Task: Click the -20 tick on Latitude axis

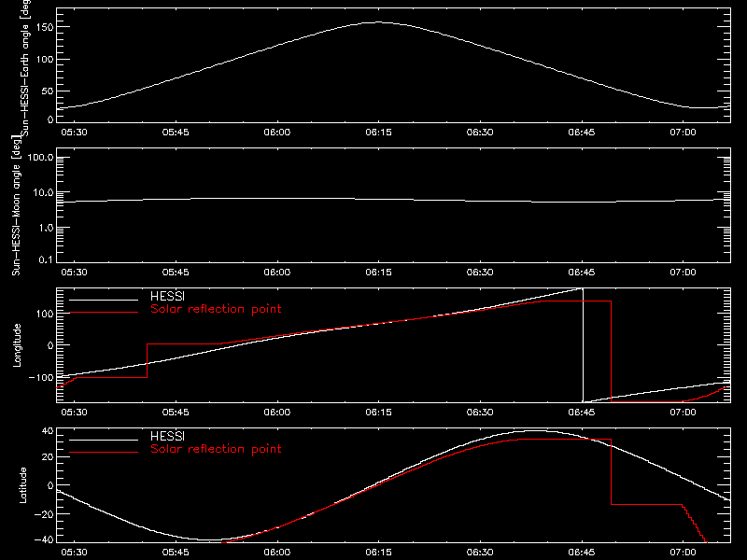Action: [44, 514]
